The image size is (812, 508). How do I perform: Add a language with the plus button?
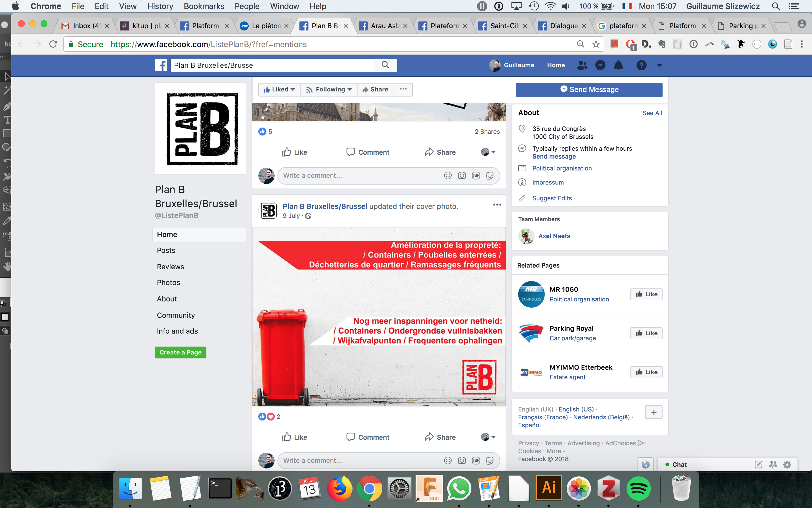pyautogui.click(x=654, y=412)
